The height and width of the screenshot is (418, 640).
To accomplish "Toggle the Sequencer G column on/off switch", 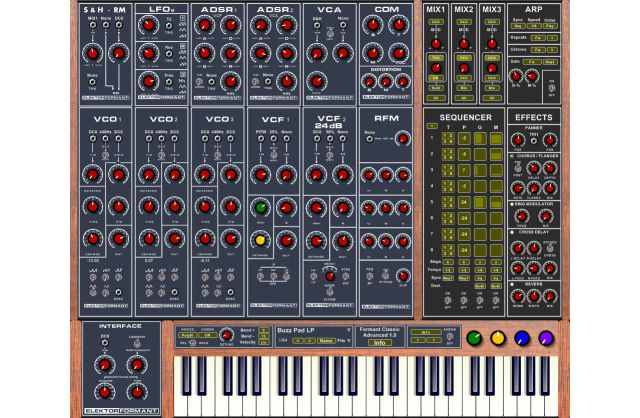I will pyautogui.click(x=480, y=301).
